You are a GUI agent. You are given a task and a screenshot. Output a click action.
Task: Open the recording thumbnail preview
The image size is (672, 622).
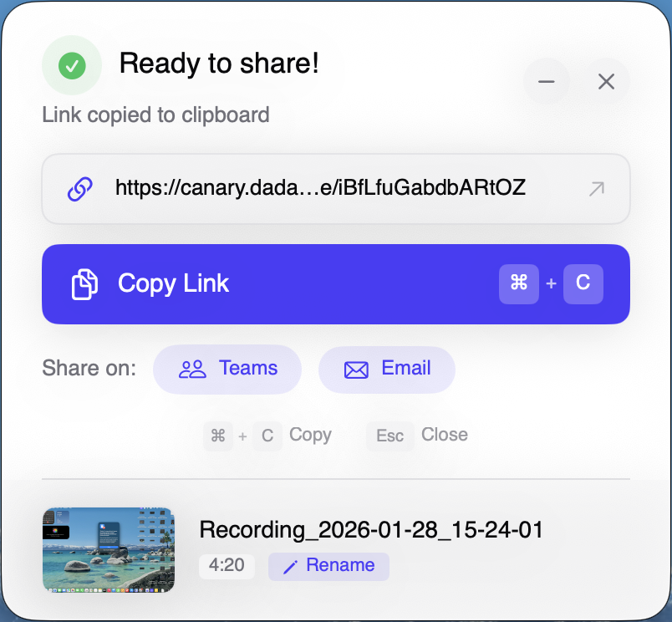pos(109,550)
